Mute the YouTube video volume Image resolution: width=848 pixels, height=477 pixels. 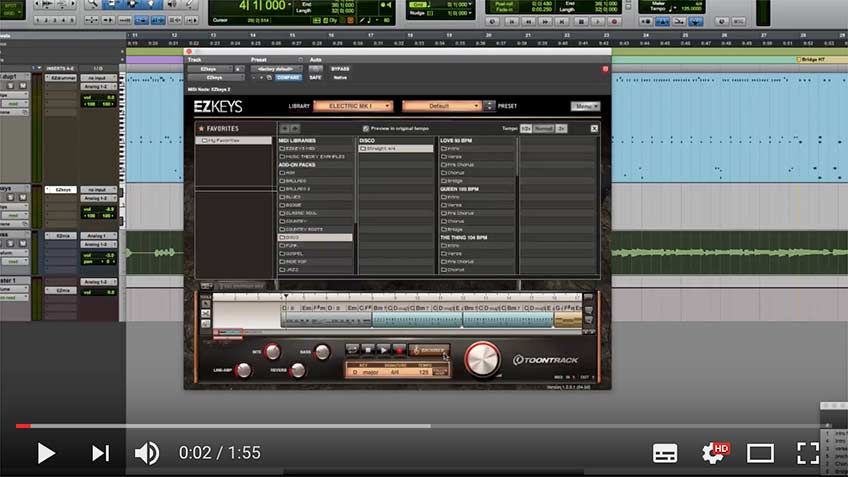tap(147, 453)
